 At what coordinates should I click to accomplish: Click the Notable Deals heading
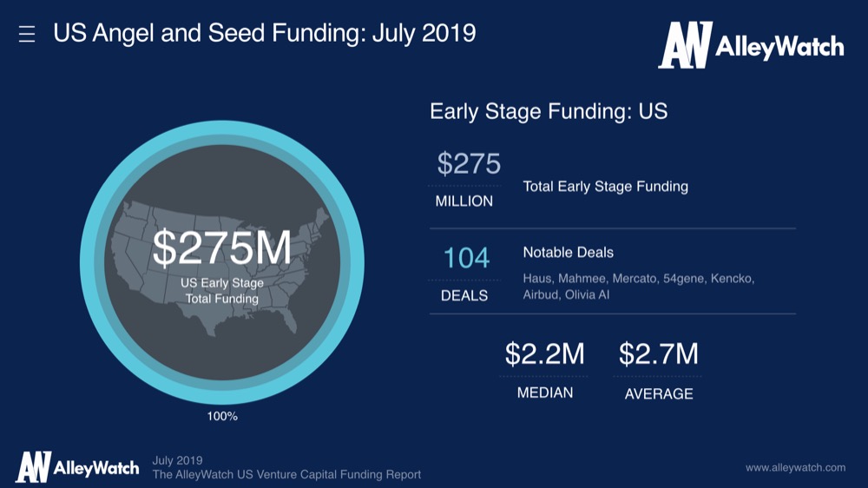568,253
